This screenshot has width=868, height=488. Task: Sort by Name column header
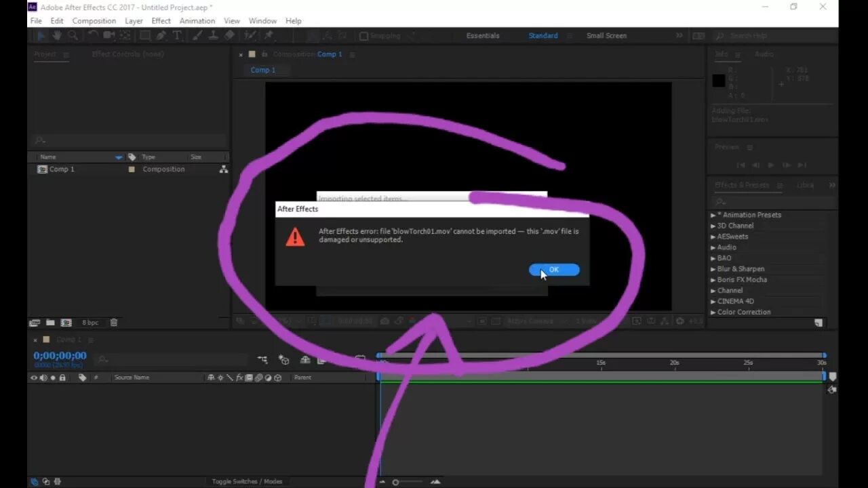click(x=48, y=157)
